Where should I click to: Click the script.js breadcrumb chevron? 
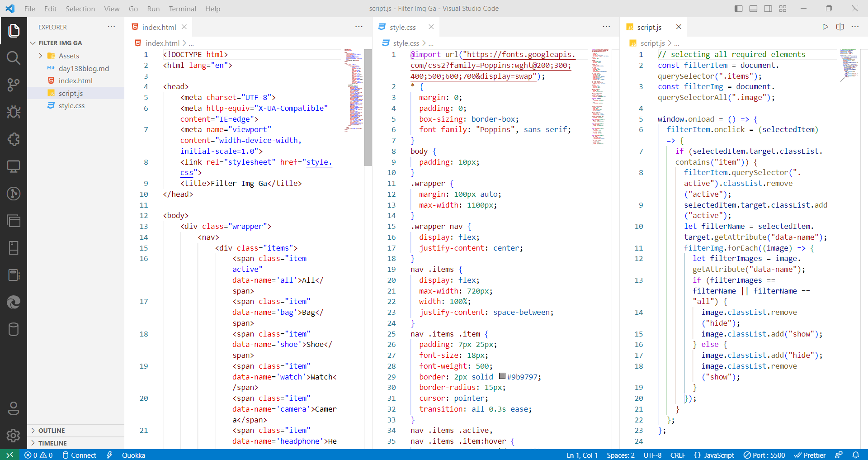pyautogui.click(x=670, y=43)
